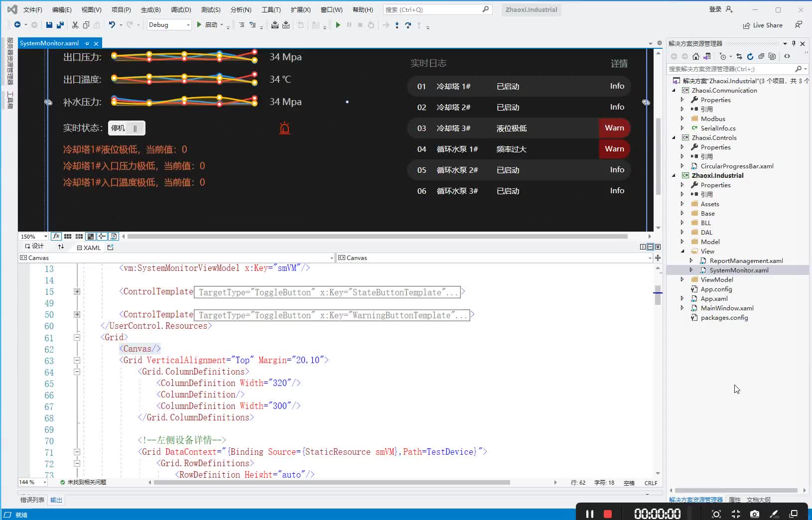
Task: Toggle the artboard background button
Action: (91, 236)
